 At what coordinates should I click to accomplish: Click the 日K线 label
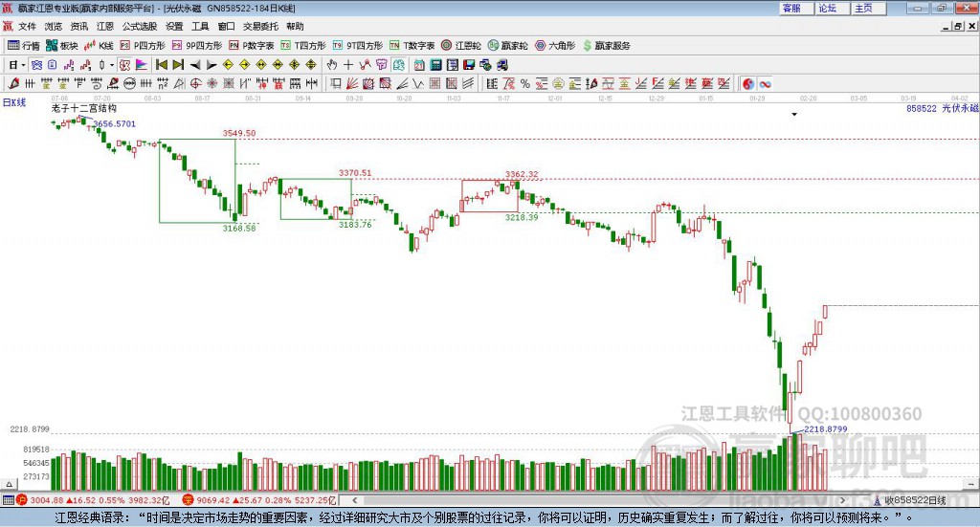tap(13, 102)
